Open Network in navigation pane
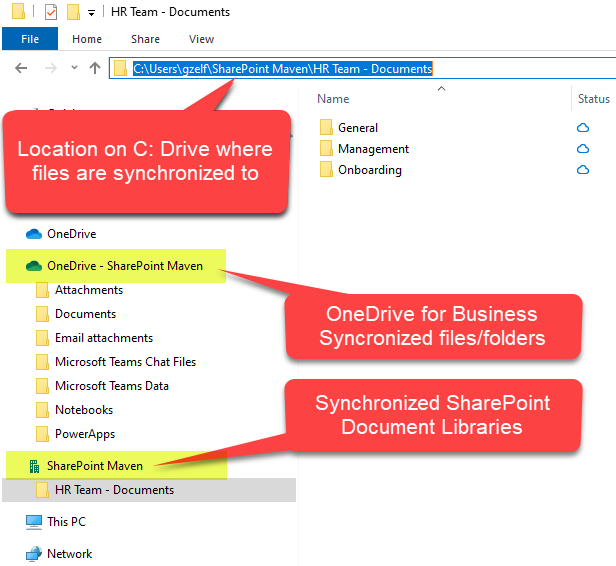This screenshot has height=566, width=616. (x=70, y=554)
